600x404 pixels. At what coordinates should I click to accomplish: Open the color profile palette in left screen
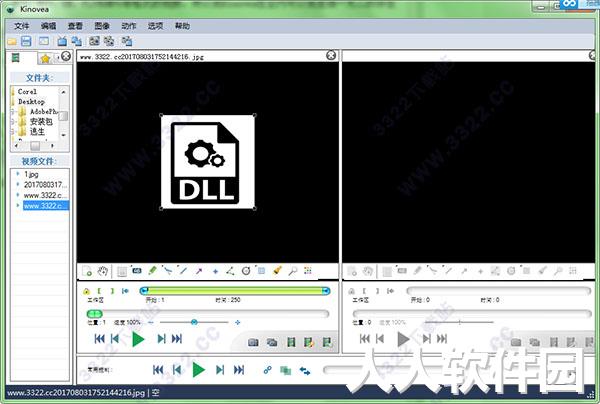tap(308, 270)
